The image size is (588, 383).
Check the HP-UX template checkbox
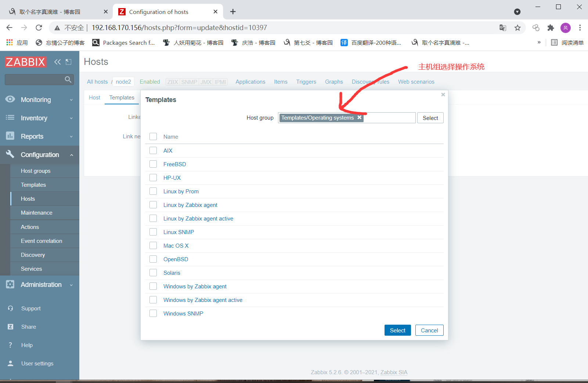tap(153, 178)
